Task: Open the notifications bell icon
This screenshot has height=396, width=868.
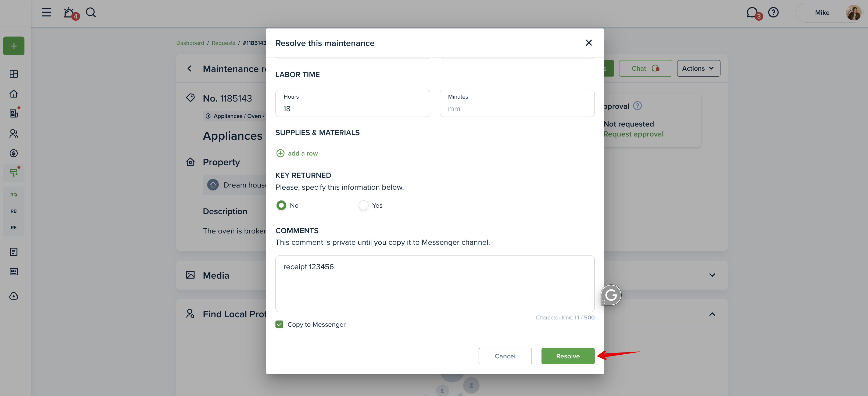Action: tap(69, 13)
